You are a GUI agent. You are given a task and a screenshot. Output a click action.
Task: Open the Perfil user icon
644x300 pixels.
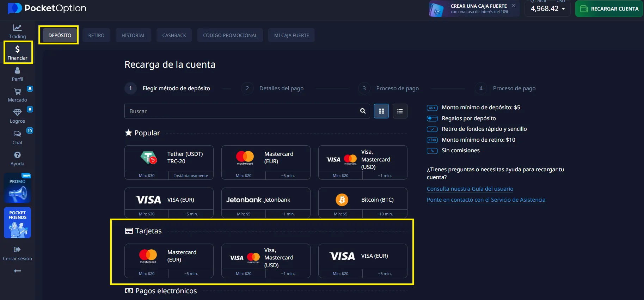[x=17, y=71]
